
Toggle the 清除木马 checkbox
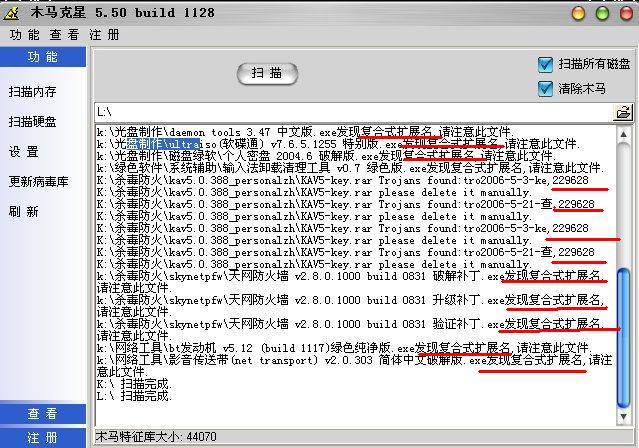pos(545,88)
